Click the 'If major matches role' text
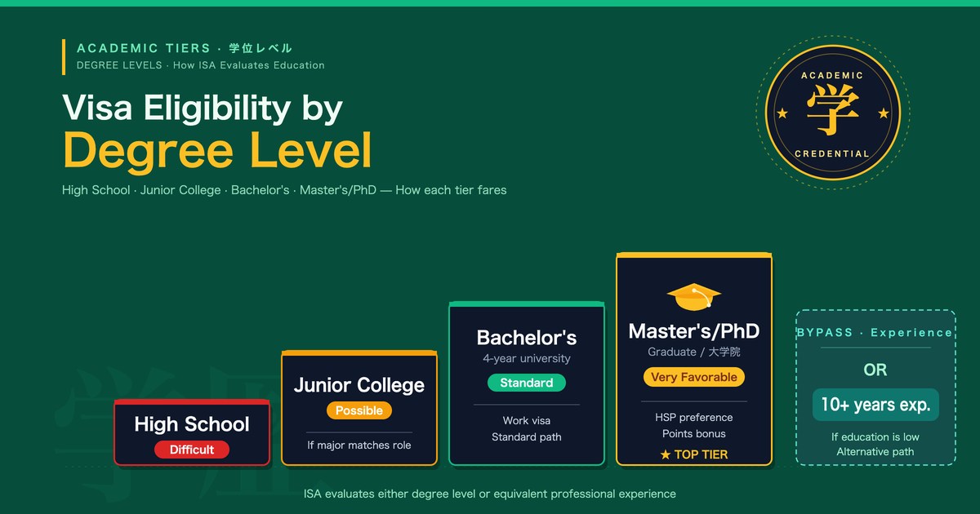This screenshot has height=514, width=980. pyautogui.click(x=359, y=445)
